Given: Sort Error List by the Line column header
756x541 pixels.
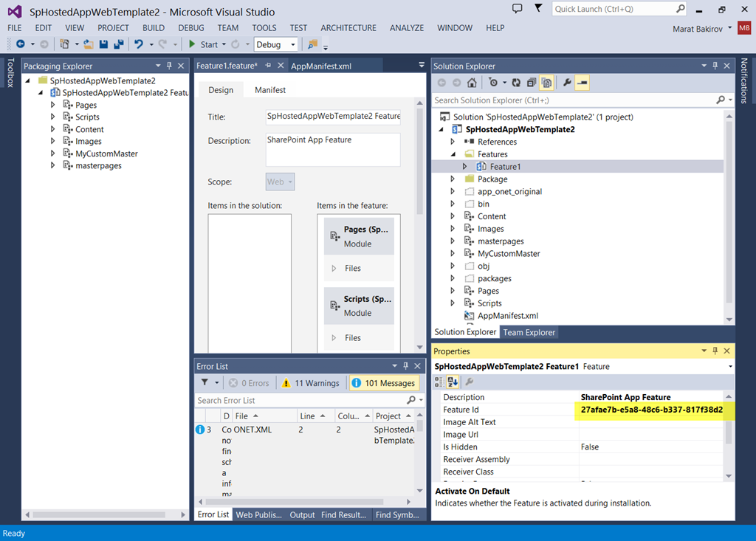Looking at the screenshot, I should [316, 416].
